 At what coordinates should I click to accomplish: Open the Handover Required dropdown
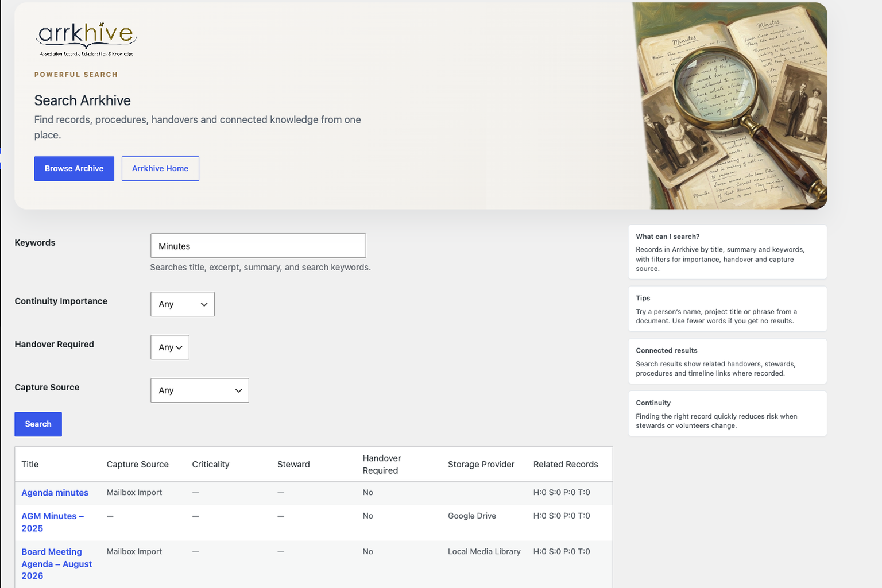coord(170,347)
